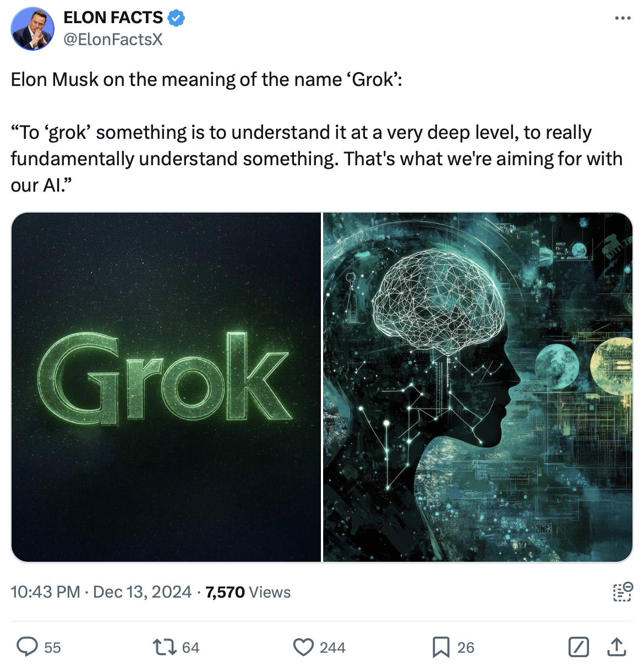Open the ELON FACTS profile avatar
644x672 pixels.
[x=32, y=29]
